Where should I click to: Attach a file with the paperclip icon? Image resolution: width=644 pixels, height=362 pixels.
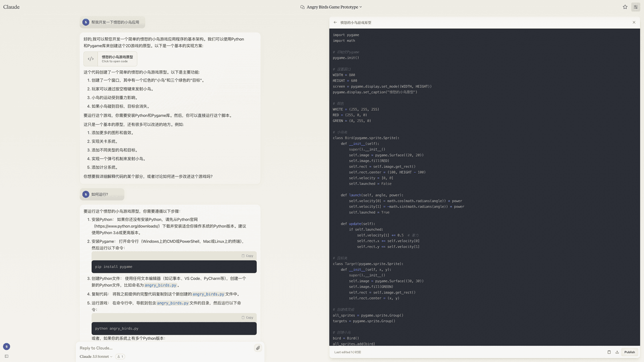pos(258,348)
